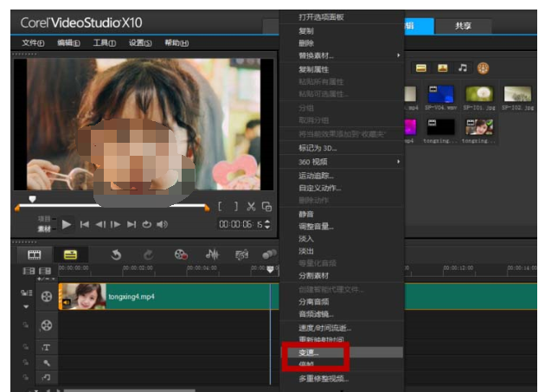
Task: Expand the 360 视频 submenu
Action: click(x=342, y=162)
